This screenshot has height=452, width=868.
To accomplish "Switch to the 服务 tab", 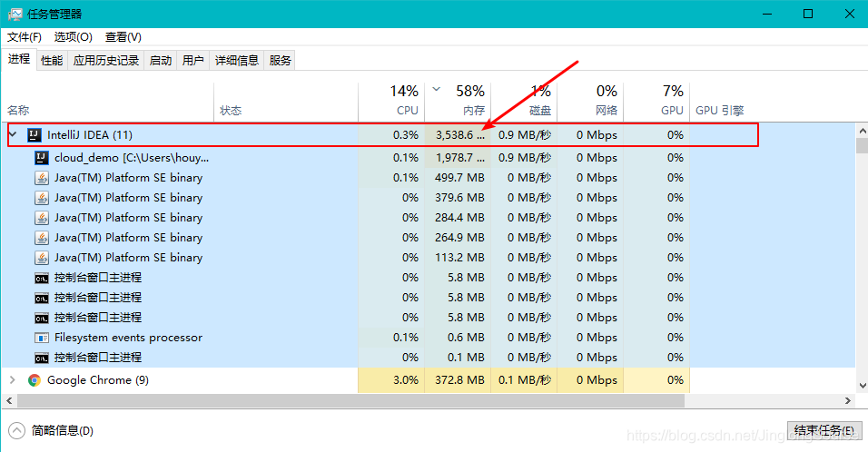I will (x=281, y=60).
